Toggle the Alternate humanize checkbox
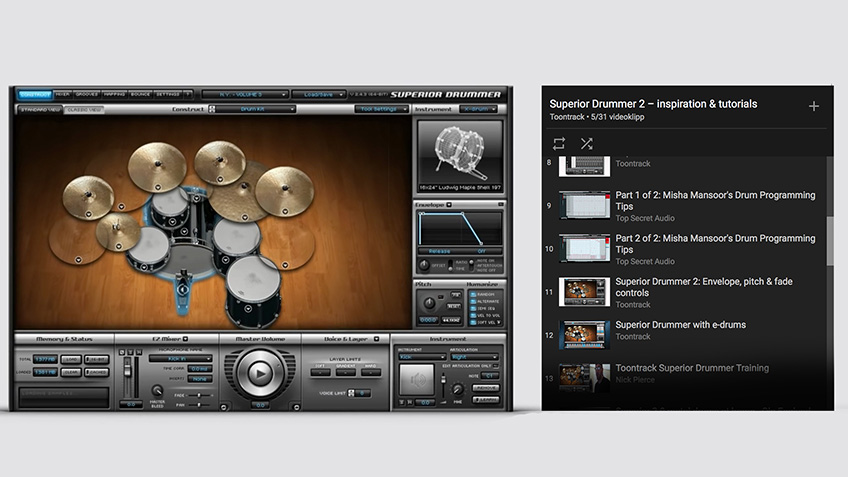848x477 pixels. point(473,301)
